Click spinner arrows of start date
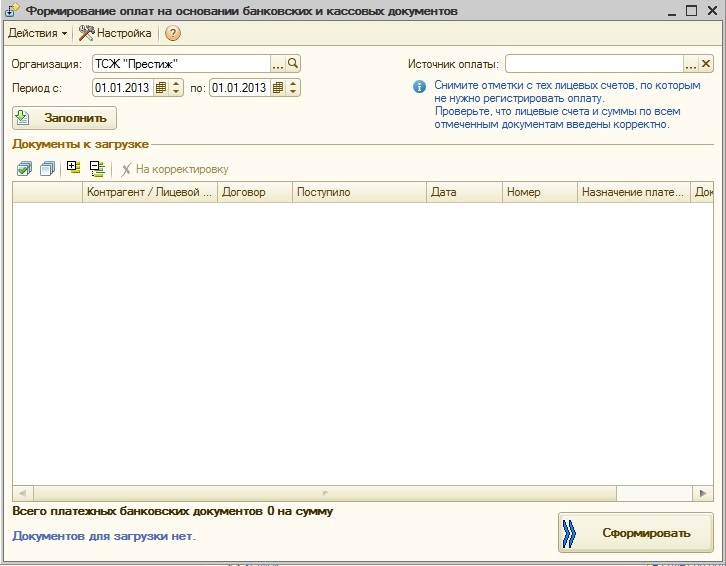 pyautogui.click(x=177, y=88)
